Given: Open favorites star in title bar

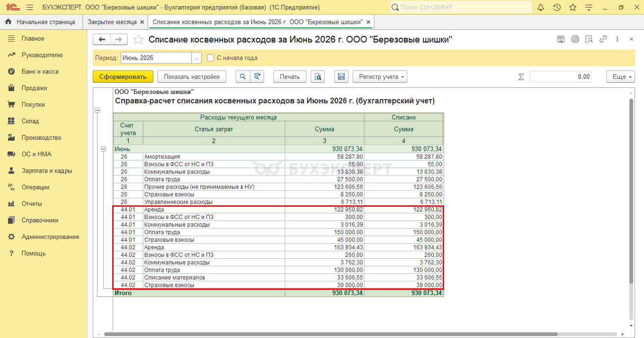Looking at the screenshot, I should point(573,7).
